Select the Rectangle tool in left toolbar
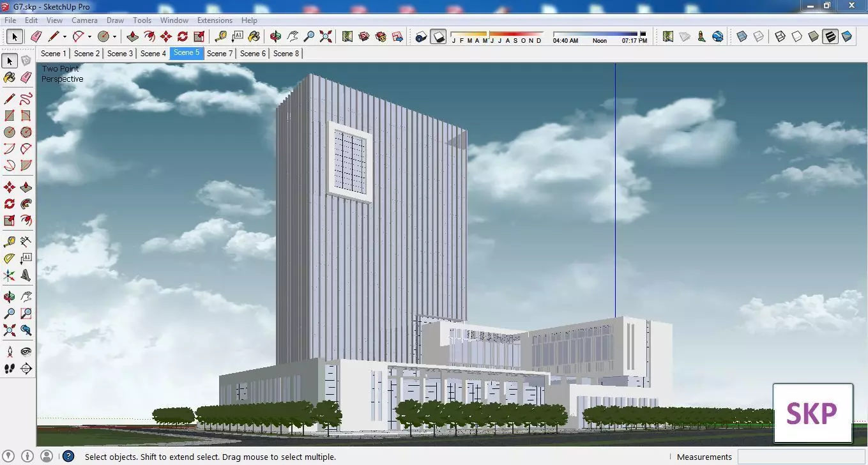The width and height of the screenshot is (868, 465). tap(10, 116)
